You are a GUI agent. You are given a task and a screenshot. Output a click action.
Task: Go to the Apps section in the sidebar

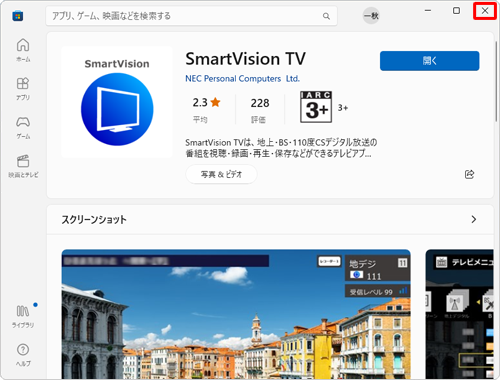tap(23, 89)
